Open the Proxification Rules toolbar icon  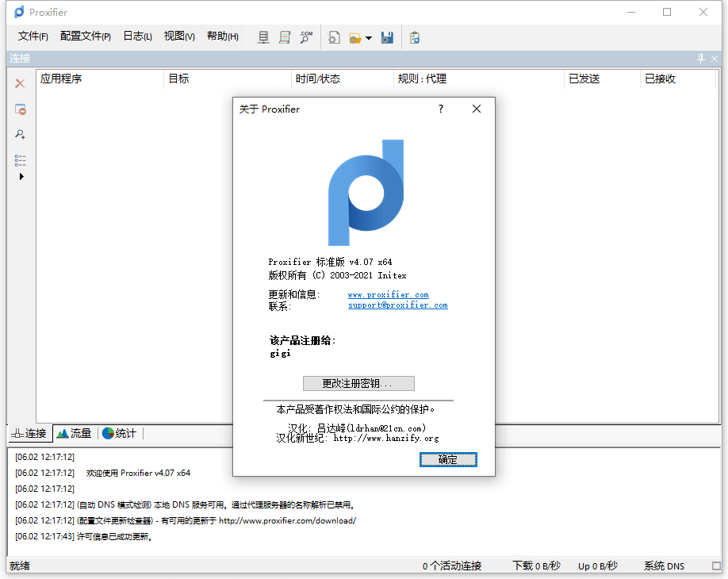[x=285, y=37]
